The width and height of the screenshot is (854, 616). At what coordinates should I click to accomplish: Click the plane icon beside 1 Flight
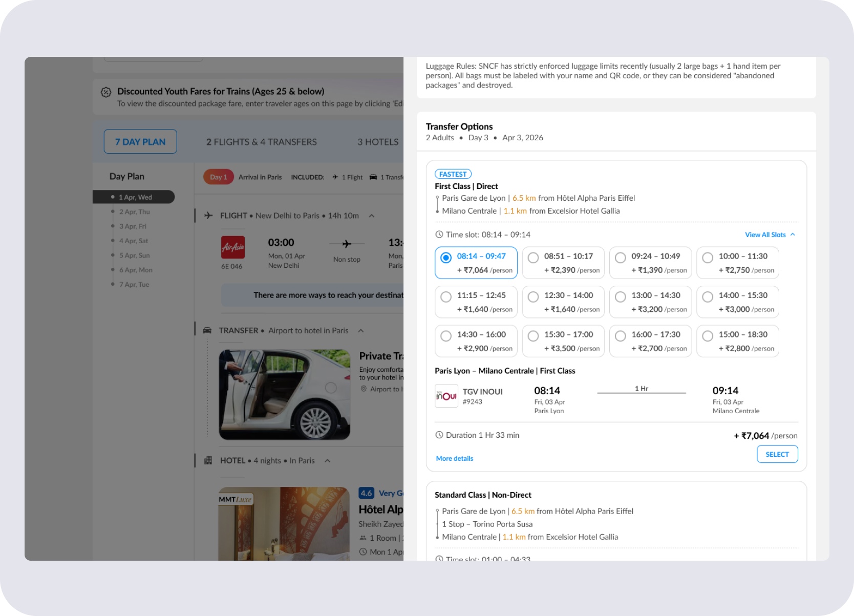(335, 177)
